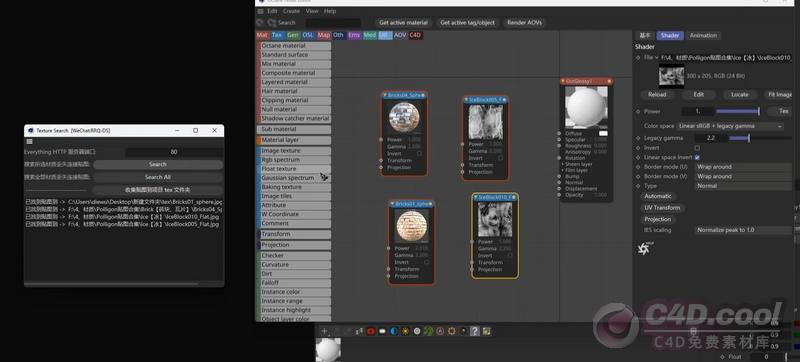Open the node editor hamburger menu beside Edit
The height and width of the screenshot is (362, 800).
261,11
